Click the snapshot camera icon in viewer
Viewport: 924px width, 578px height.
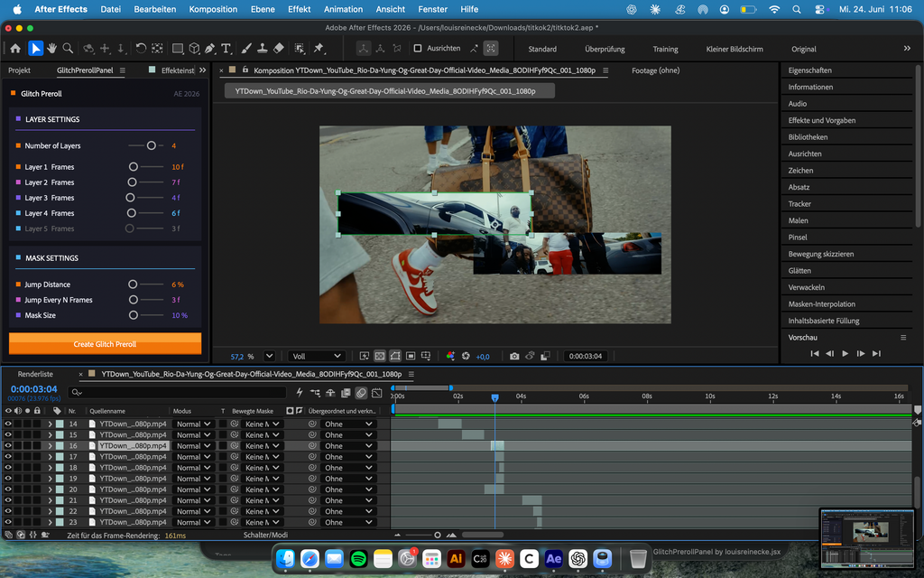coord(514,356)
